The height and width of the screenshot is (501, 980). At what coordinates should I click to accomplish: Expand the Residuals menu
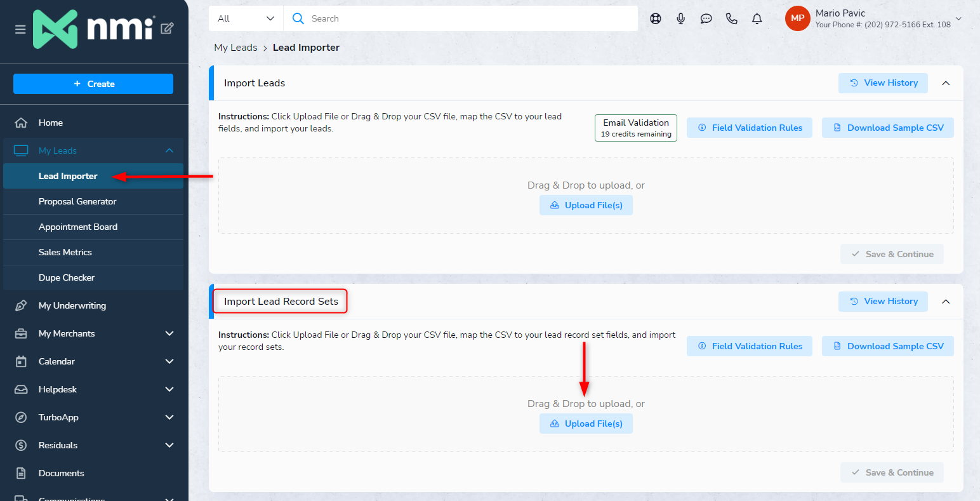click(169, 445)
